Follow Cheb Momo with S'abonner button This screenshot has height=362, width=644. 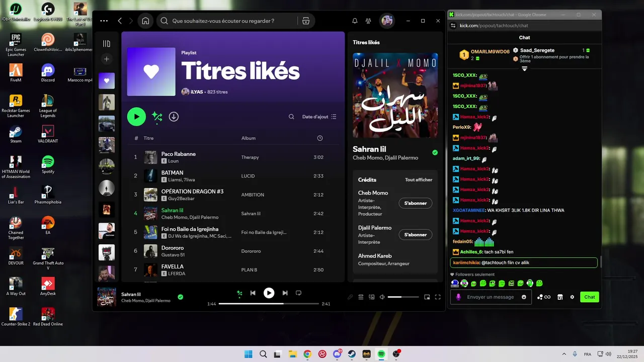(x=416, y=203)
